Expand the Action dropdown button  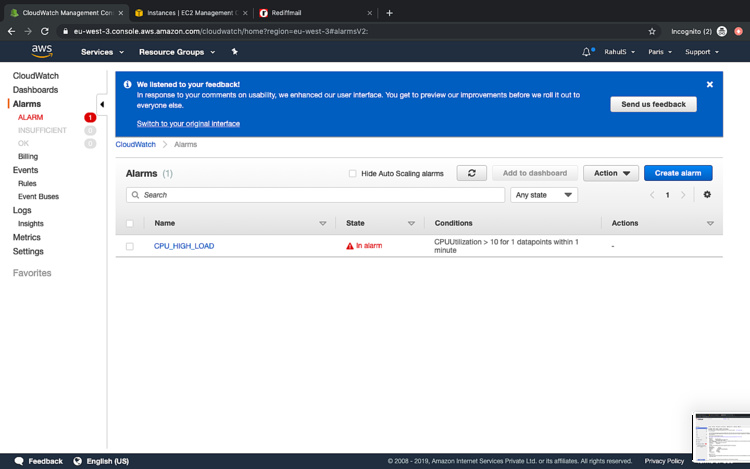610,173
